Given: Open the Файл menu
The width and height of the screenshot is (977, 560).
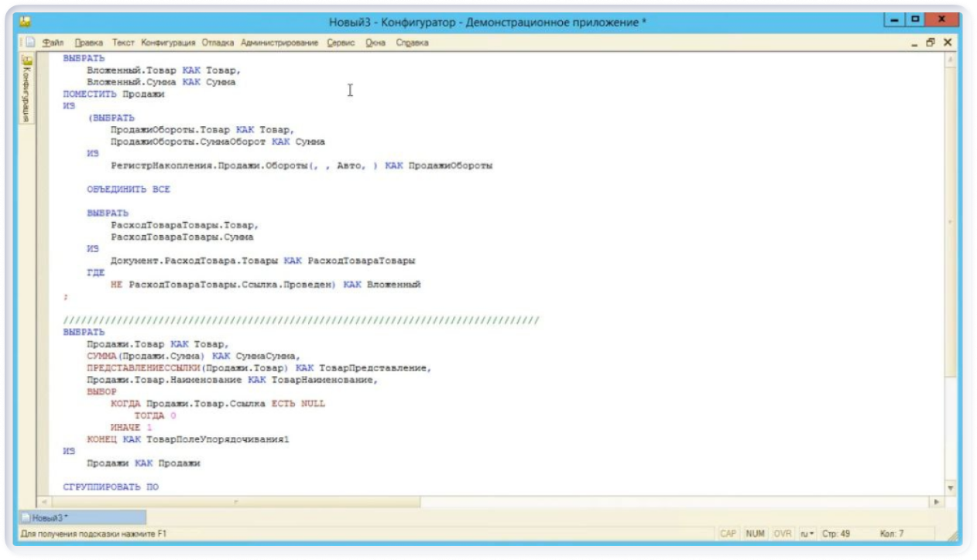Looking at the screenshot, I should (x=53, y=43).
